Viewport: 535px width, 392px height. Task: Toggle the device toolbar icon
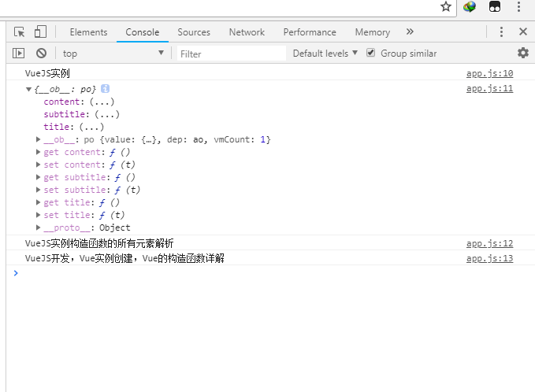[x=40, y=31]
